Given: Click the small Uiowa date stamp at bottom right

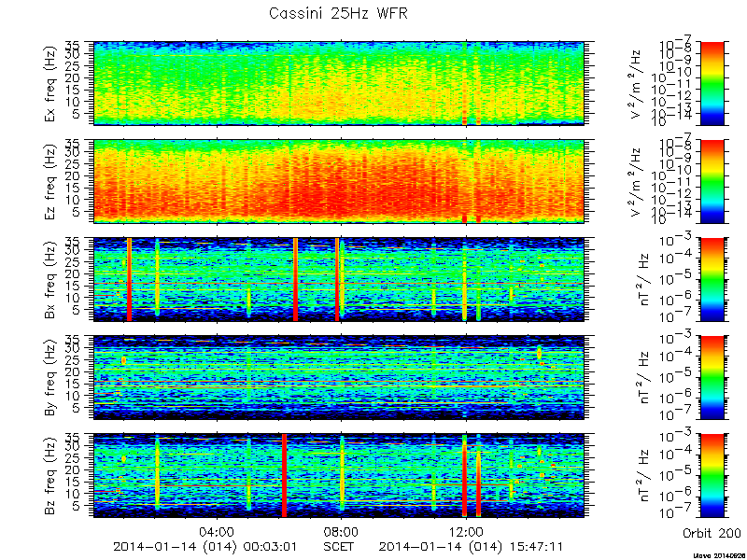Looking at the screenshot, I should tap(719, 556).
